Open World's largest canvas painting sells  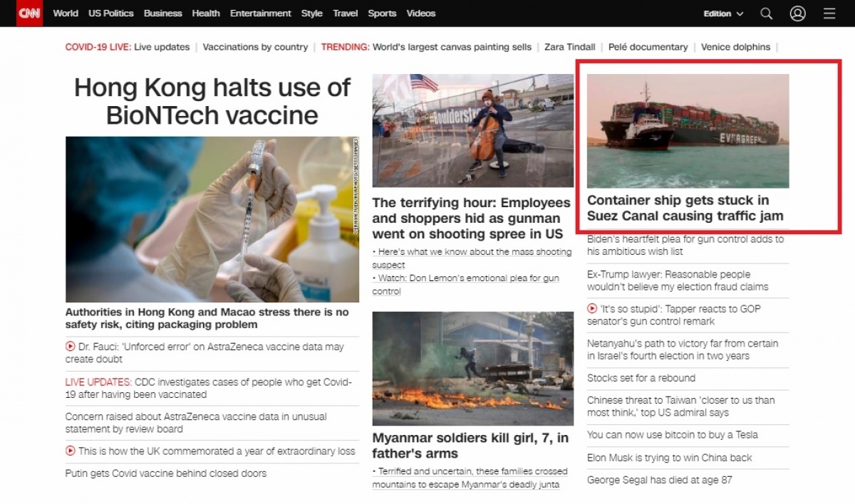click(452, 47)
